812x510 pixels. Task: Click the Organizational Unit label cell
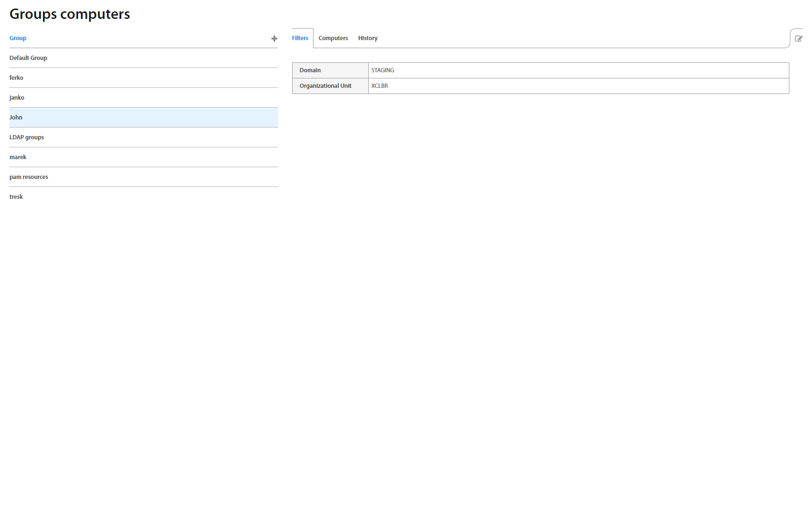(x=330, y=86)
